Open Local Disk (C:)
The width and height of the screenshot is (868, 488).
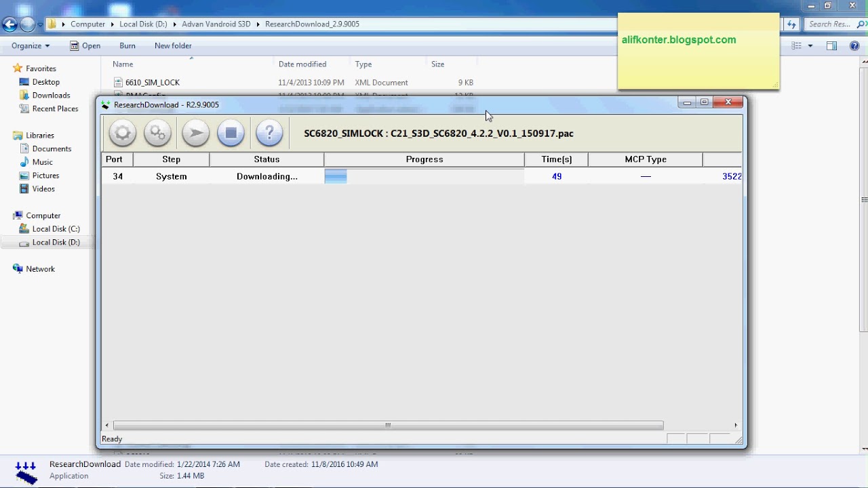(56, 229)
